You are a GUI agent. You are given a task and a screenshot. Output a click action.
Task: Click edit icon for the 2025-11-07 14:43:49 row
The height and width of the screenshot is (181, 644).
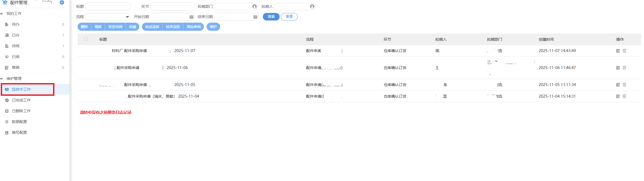[x=618, y=51]
